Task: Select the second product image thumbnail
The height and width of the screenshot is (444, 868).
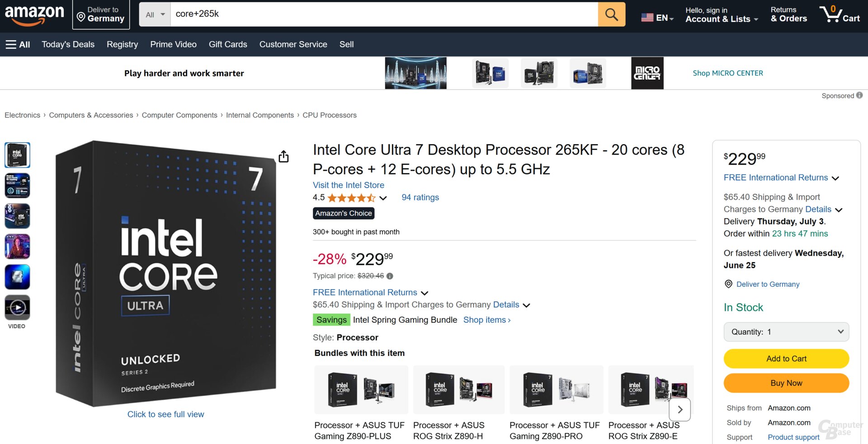Action: (x=17, y=186)
